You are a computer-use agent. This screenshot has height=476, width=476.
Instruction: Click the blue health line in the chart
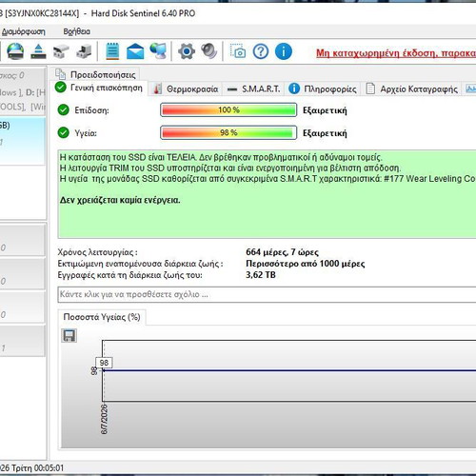[288, 370]
